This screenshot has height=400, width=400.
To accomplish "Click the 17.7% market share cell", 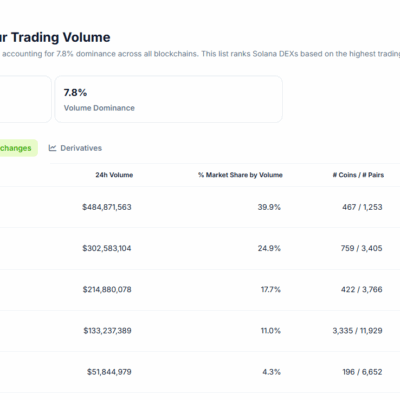I will (x=271, y=290).
